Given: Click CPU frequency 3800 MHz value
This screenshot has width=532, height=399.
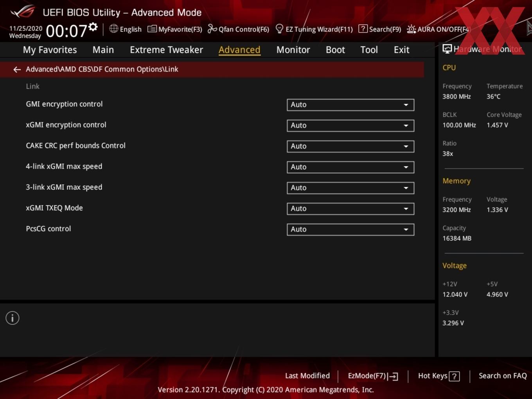Looking at the screenshot, I should coord(457,97).
